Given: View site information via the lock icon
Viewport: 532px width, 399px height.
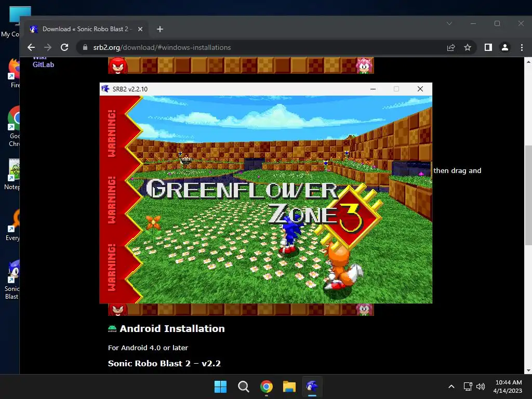Looking at the screenshot, I should [85, 47].
